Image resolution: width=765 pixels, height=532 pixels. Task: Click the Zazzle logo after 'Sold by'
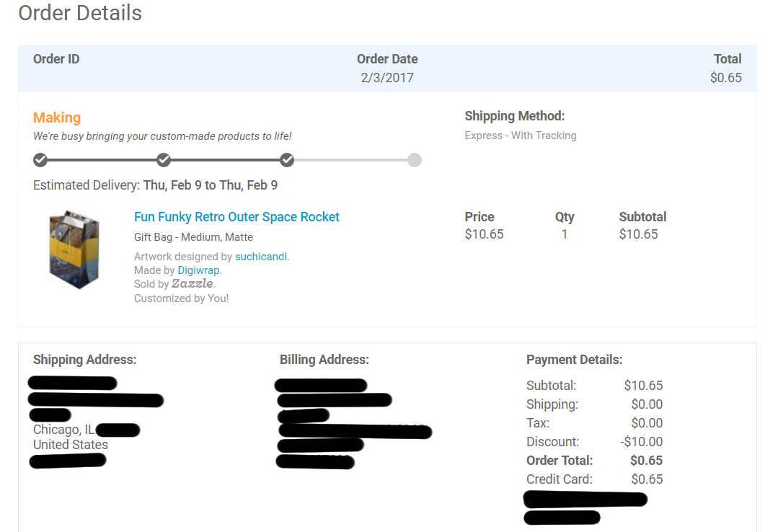coord(193,284)
